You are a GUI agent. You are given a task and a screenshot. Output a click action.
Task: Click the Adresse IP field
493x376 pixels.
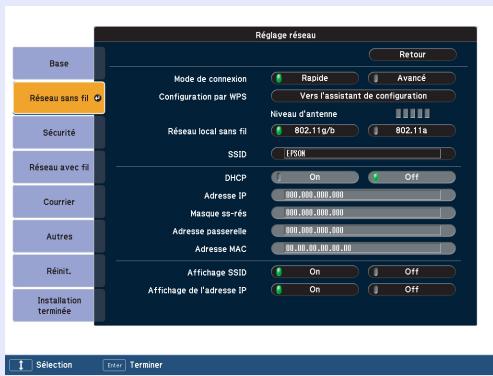(363, 195)
